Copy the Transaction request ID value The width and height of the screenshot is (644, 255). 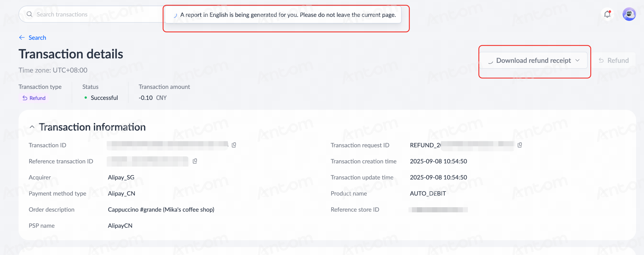[520, 145]
